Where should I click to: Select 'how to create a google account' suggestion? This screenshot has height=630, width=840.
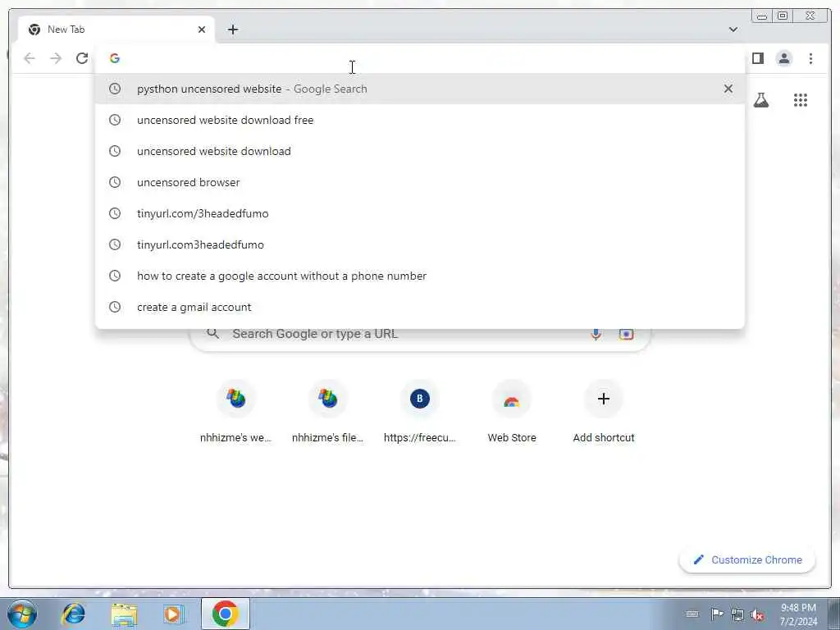[420, 276]
